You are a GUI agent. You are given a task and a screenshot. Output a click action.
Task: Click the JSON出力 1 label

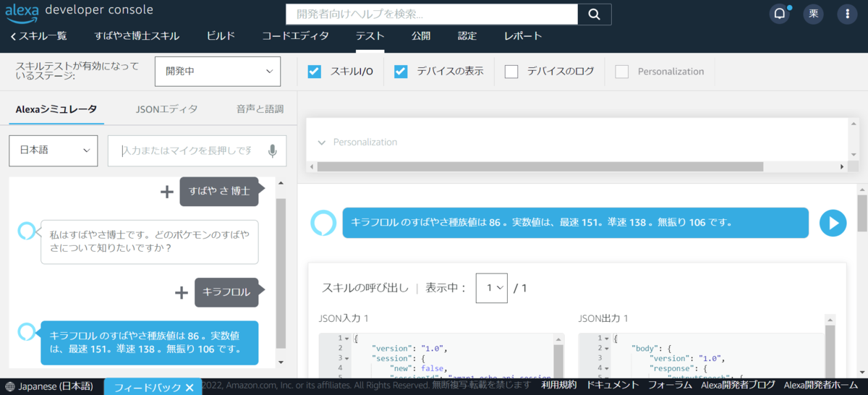pyautogui.click(x=603, y=318)
